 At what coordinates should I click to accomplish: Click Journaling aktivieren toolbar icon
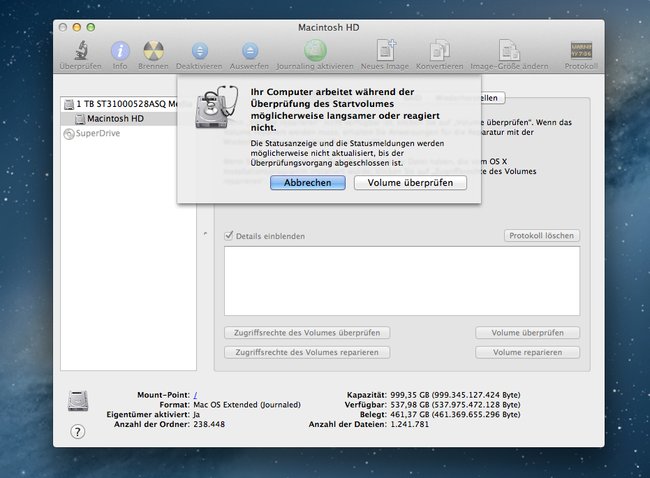(315, 51)
